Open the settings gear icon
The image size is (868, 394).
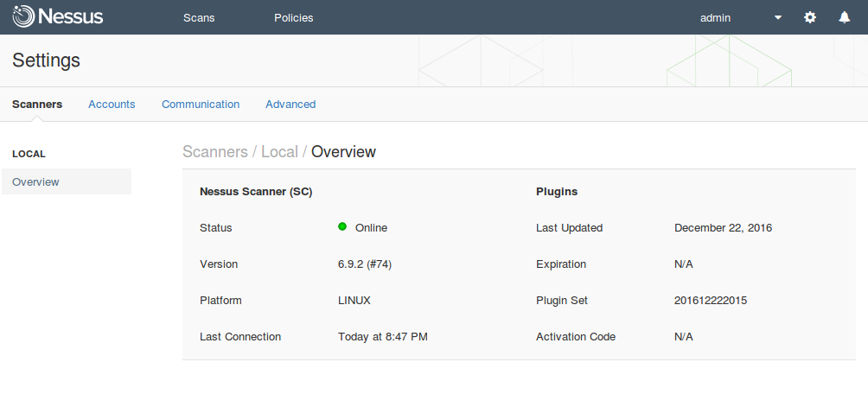[x=810, y=17]
